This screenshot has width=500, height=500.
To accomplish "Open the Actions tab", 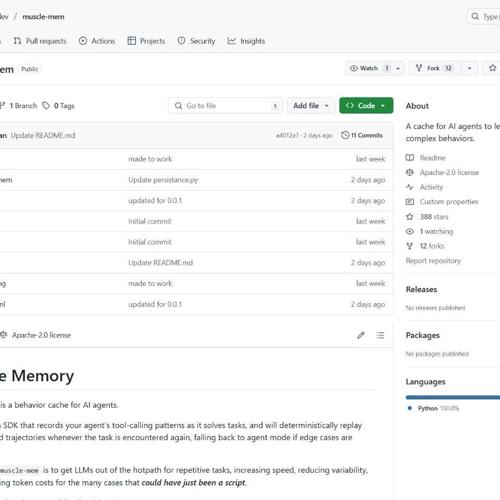I will (x=97, y=41).
